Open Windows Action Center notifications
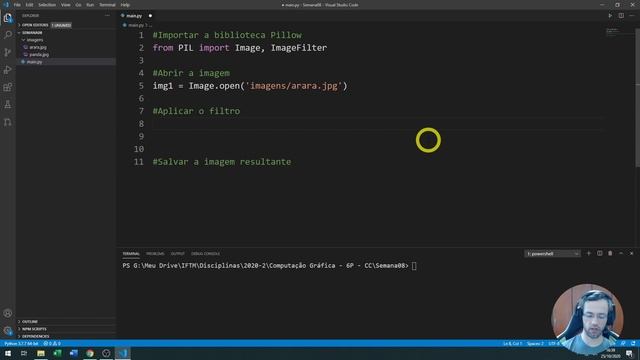 tap(629, 353)
